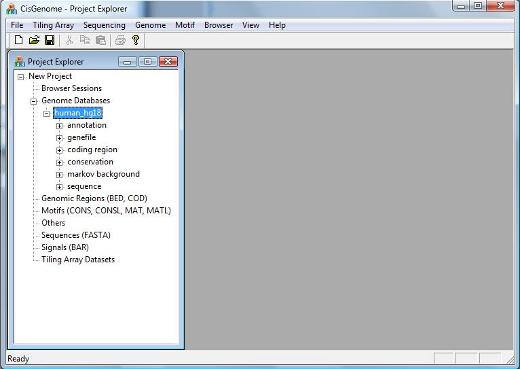Open the Tiling Array menu
520x369 pixels.
53,25
